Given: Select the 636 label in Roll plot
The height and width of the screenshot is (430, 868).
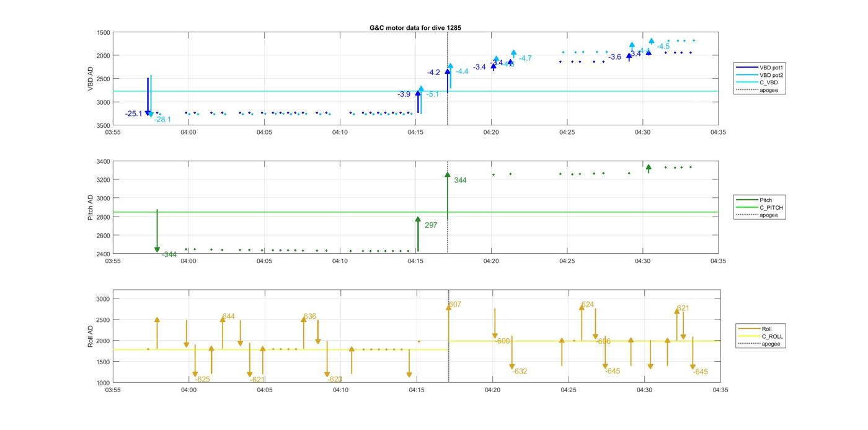Looking at the screenshot, I should pyautogui.click(x=310, y=316).
